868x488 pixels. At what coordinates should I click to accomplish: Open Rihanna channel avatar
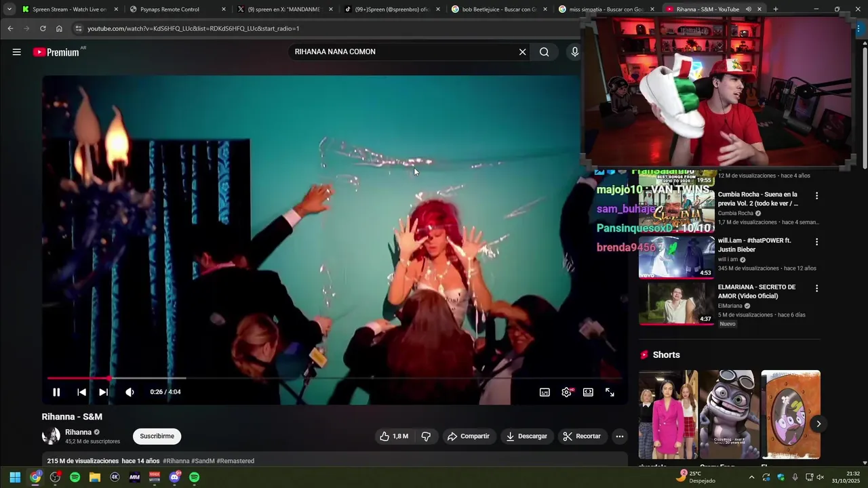pyautogui.click(x=51, y=436)
